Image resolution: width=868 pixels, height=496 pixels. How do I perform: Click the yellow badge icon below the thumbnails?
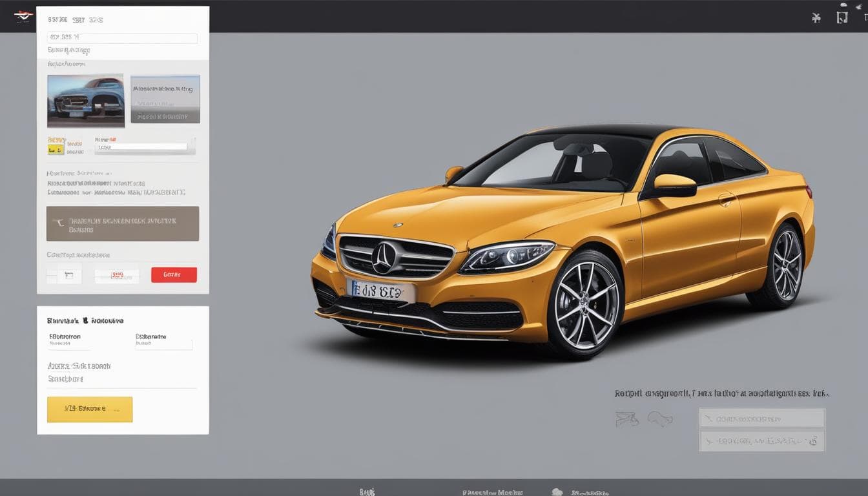coord(56,149)
